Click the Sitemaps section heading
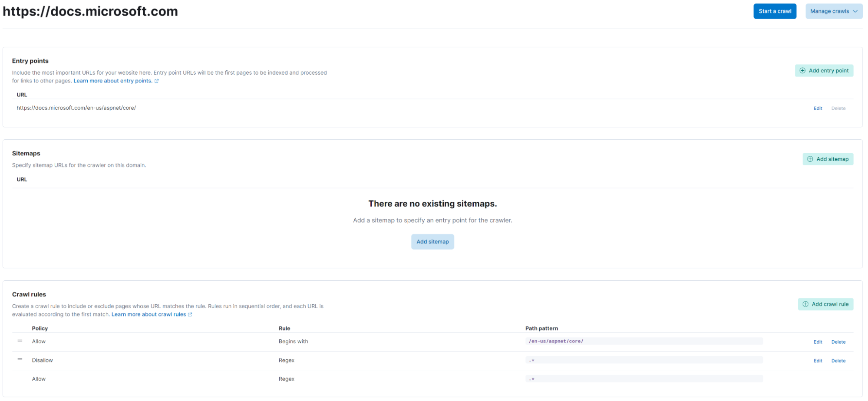868x401 pixels. (26, 153)
